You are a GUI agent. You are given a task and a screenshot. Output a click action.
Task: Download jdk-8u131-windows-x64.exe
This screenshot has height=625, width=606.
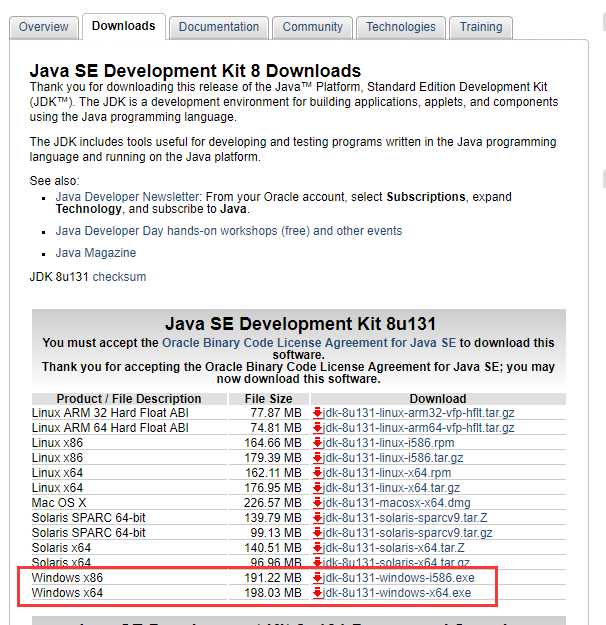[397, 593]
